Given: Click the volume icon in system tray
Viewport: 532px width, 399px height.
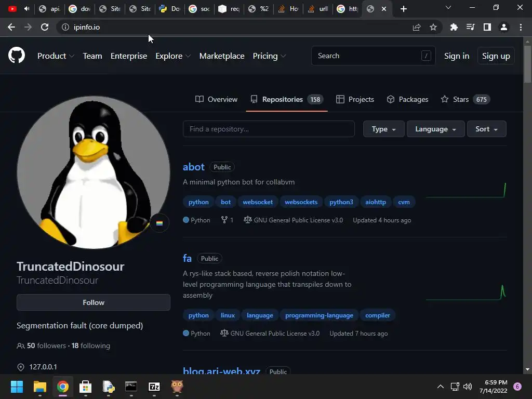Looking at the screenshot, I should click(468, 387).
